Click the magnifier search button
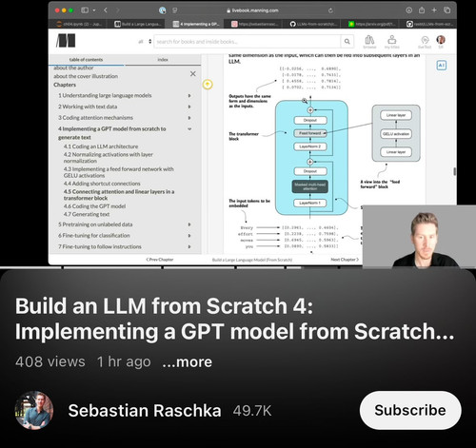 tap(347, 42)
